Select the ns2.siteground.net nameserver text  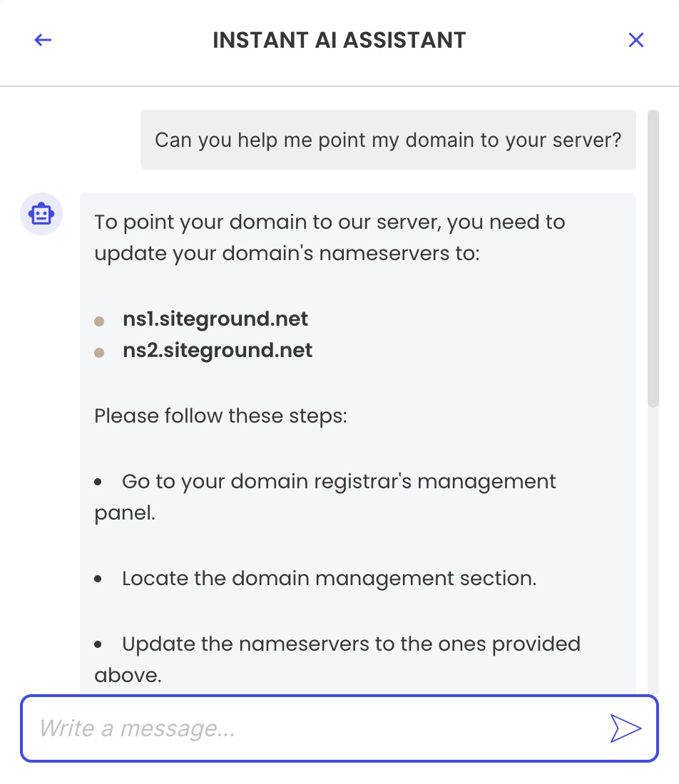(x=218, y=351)
